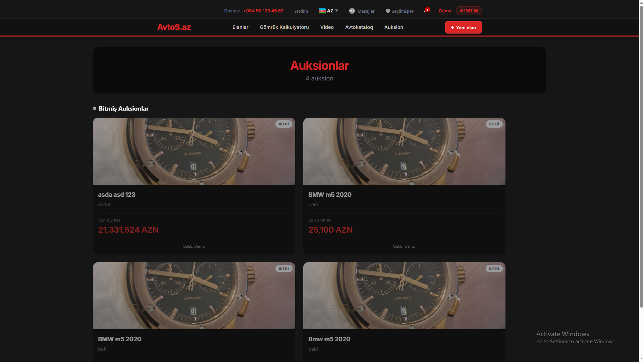Click the Azerbaijan flag icon

[x=322, y=11]
